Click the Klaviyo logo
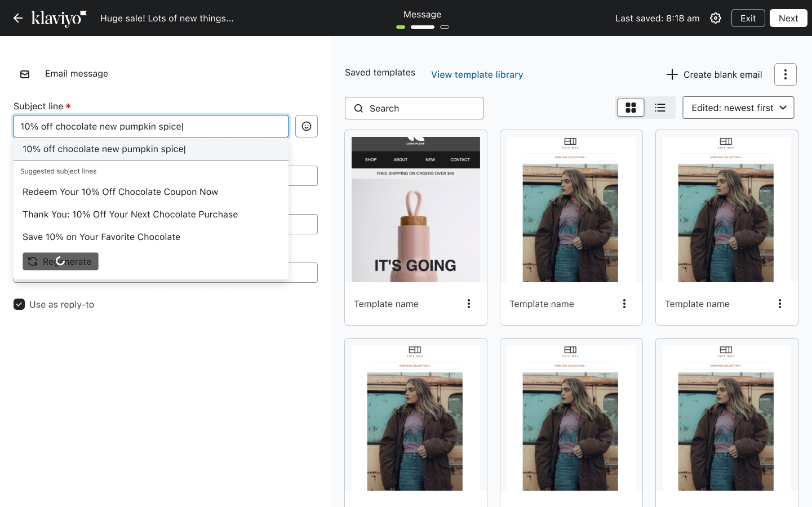 pos(59,18)
